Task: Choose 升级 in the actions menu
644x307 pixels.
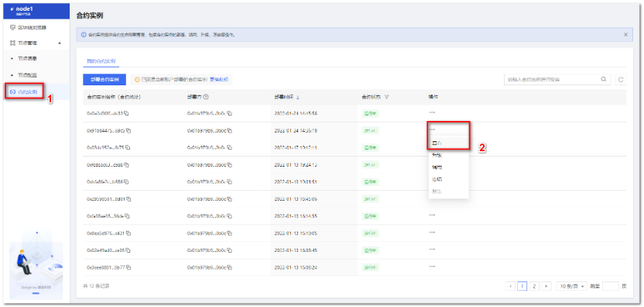Action: click(448, 156)
